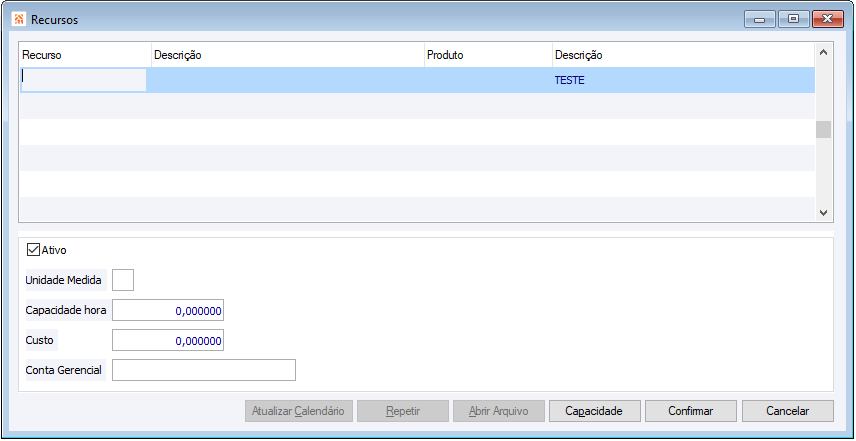Screen dimensions: 856x441
Task: Click the vertical scrollbar thumb
Action: pyautogui.click(x=824, y=129)
